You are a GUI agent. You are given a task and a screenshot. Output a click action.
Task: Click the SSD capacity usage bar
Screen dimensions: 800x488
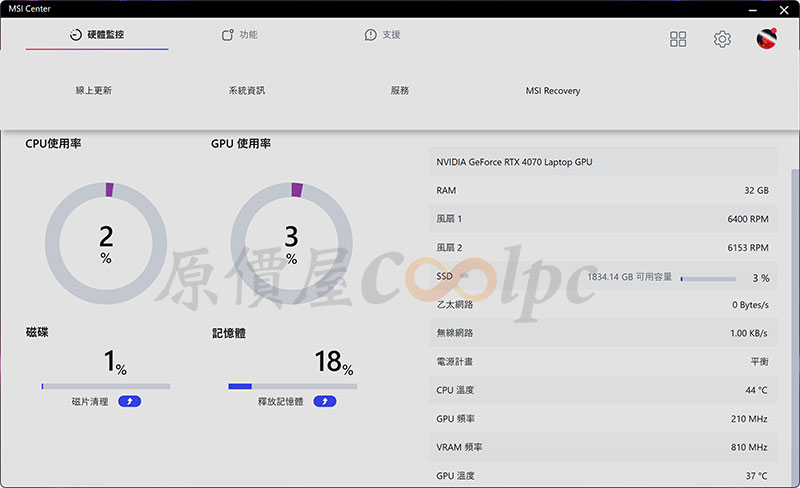(x=708, y=279)
